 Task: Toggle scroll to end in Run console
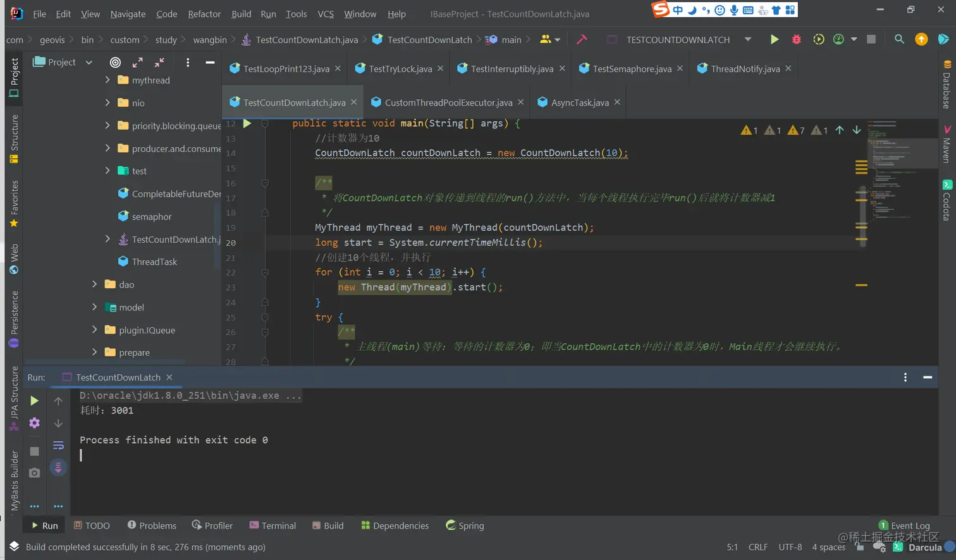tap(58, 468)
